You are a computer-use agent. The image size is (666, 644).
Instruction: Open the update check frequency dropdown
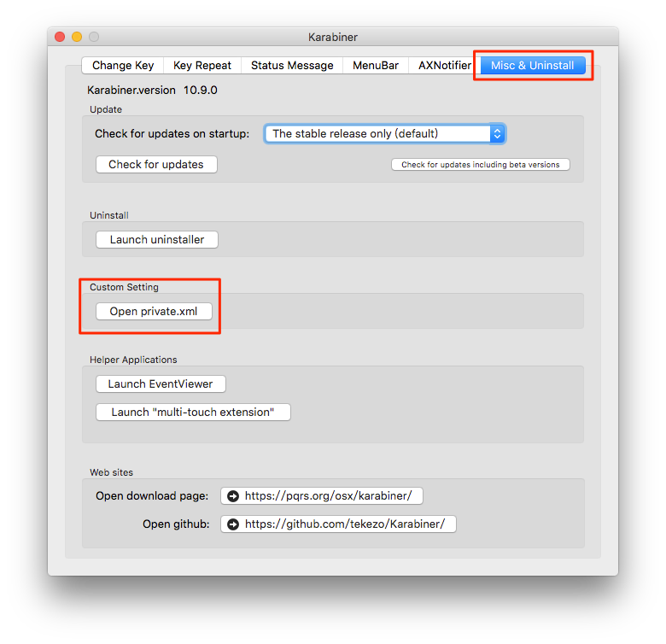(384, 134)
